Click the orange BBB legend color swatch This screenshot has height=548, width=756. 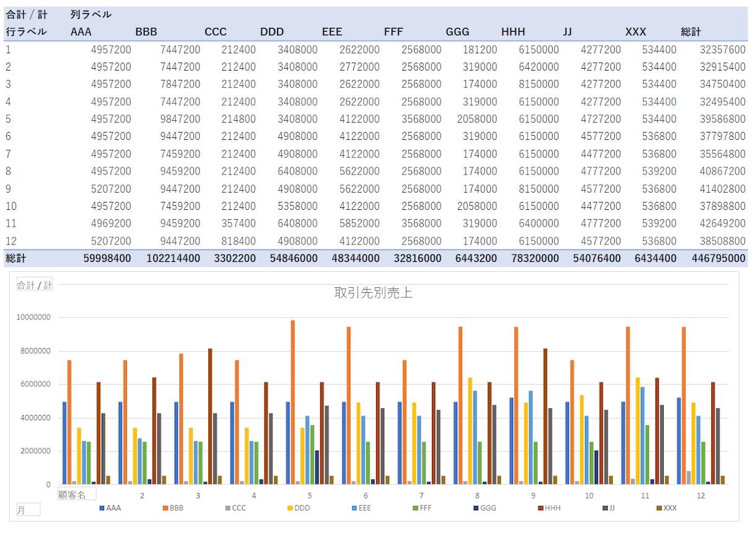[x=165, y=508]
